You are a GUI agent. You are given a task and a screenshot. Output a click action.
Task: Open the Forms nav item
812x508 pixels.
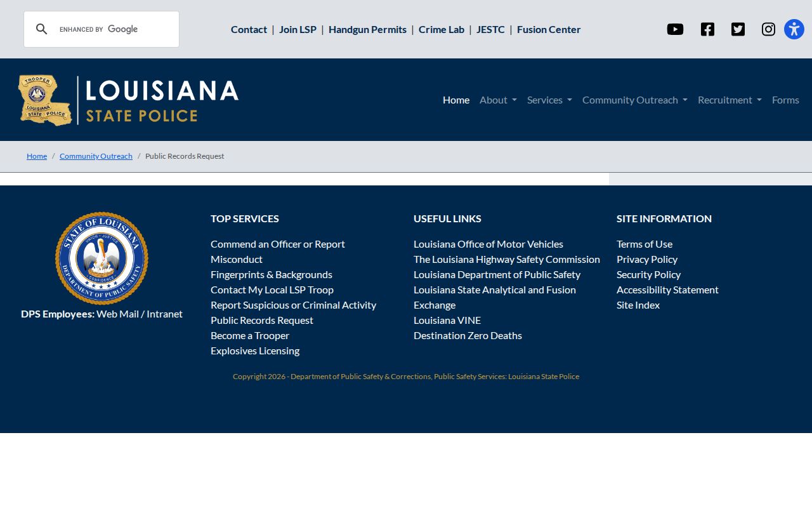point(785,100)
